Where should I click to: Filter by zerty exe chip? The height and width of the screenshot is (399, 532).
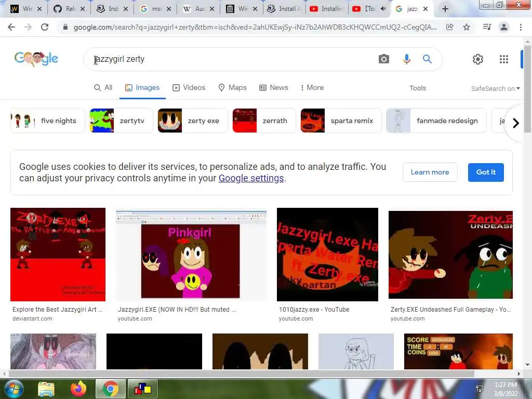point(193,121)
